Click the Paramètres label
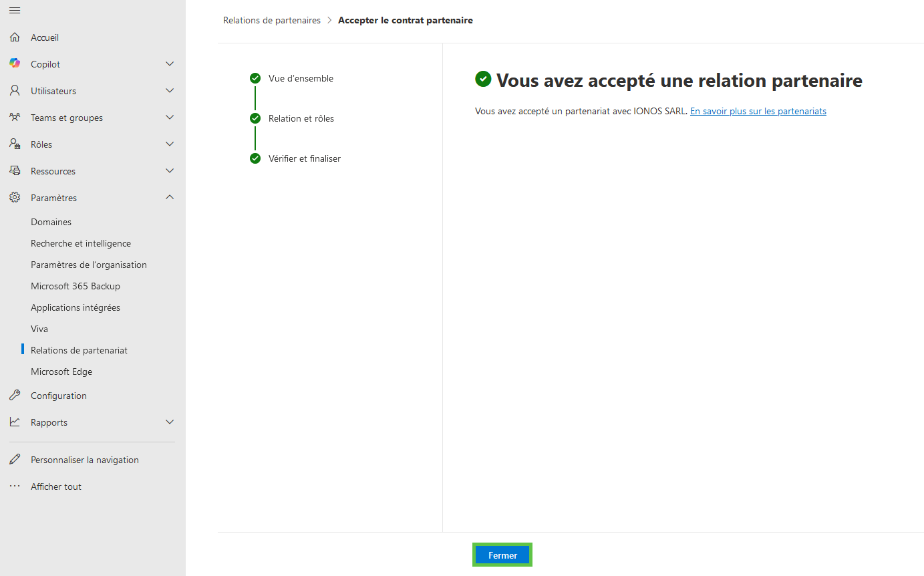Screen dimensions: 924x576 [x=53, y=198]
